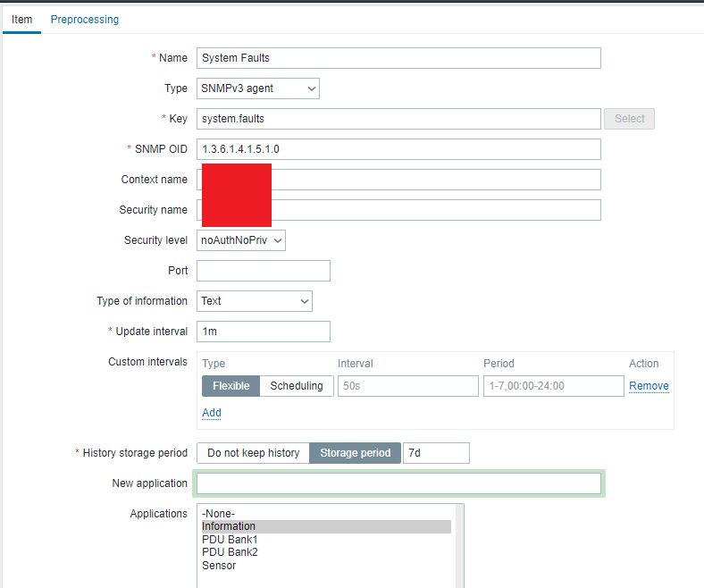704x588 pixels.
Task: Switch to the Preprocessing tab
Action: [x=84, y=20]
